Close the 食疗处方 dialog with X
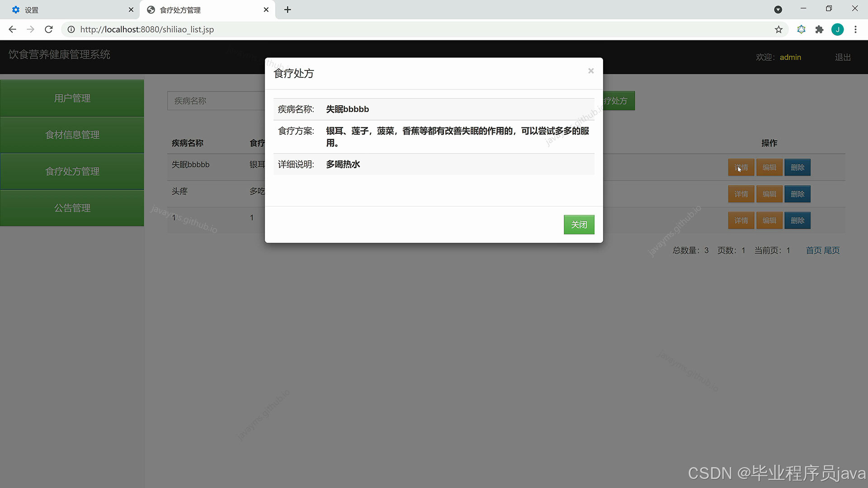This screenshot has height=488, width=868. (590, 71)
